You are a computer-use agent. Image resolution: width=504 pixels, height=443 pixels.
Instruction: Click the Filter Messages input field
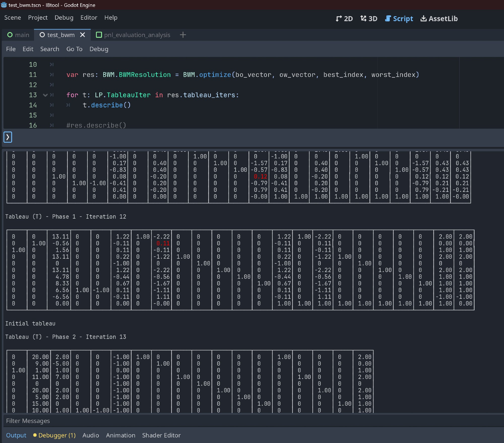coord(254,421)
